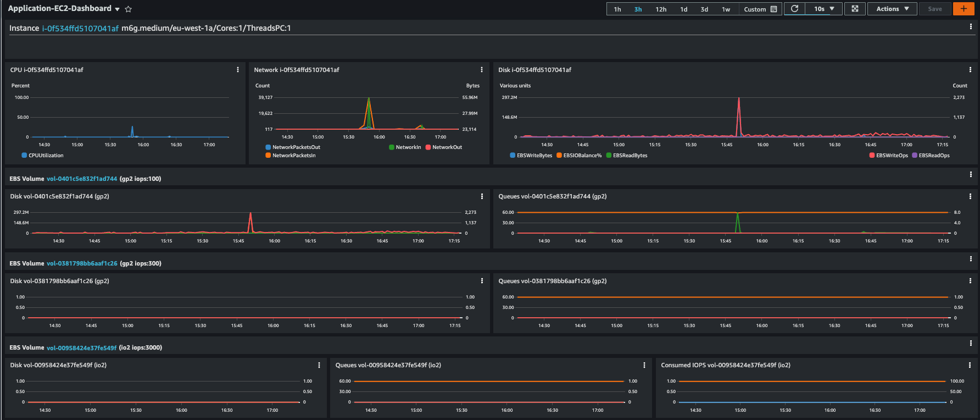Click the EBSWriteBytes legend swatch
The height and width of the screenshot is (420, 980).
[513, 156]
